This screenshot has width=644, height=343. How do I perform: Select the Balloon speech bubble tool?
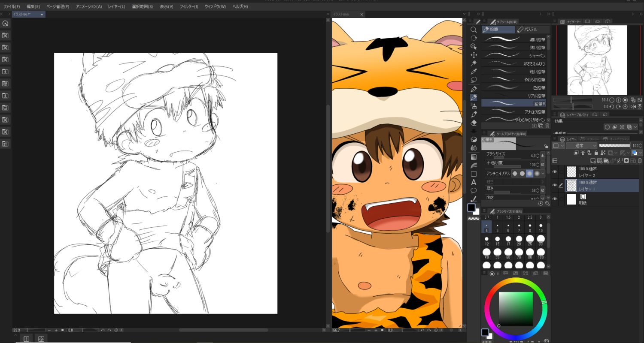474,190
